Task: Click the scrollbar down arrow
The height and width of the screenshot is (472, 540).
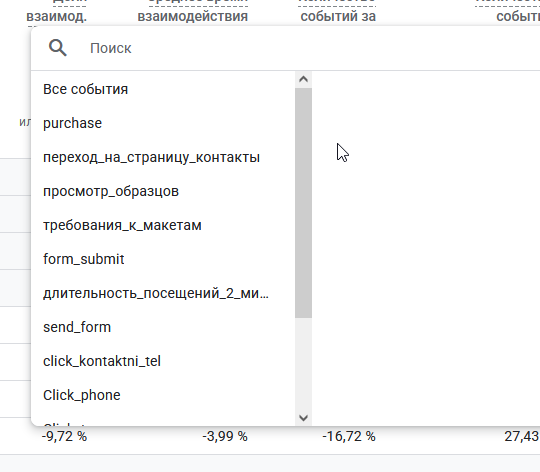Action: [x=303, y=418]
